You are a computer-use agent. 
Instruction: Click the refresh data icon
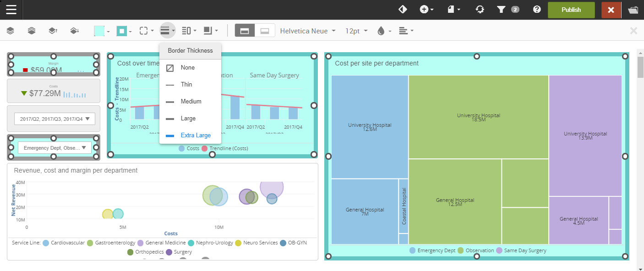480,10
